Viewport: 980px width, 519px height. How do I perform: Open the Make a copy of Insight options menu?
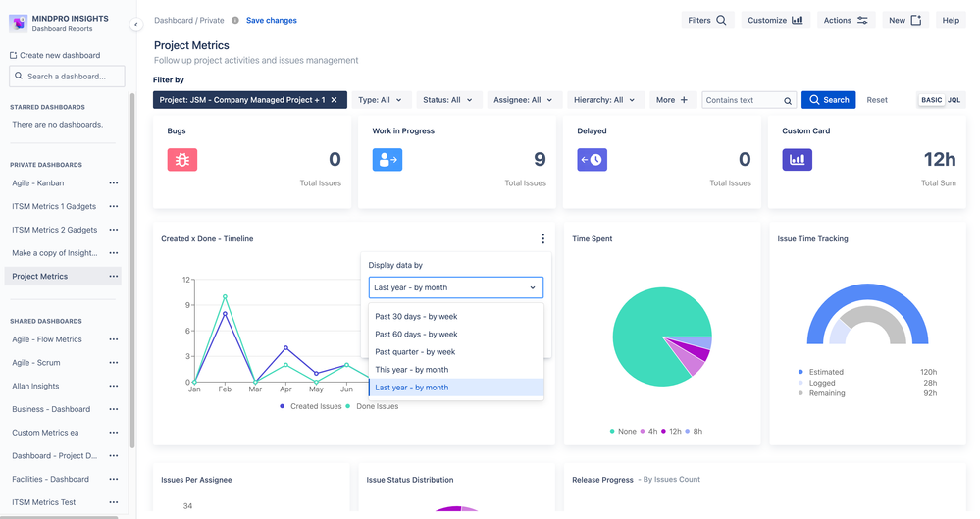113,253
